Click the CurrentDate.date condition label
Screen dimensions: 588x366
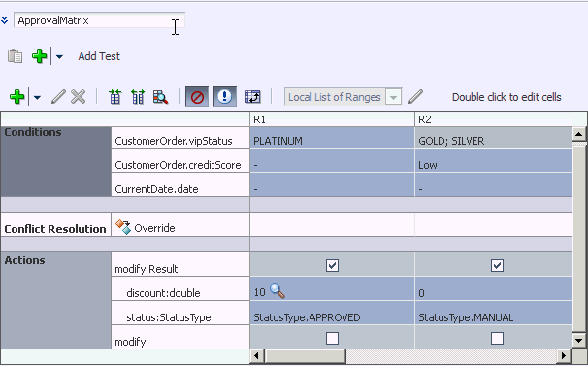point(156,189)
